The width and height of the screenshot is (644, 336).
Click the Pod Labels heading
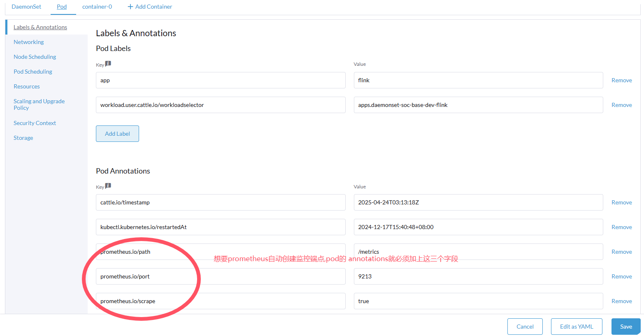pyautogui.click(x=113, y=49)
